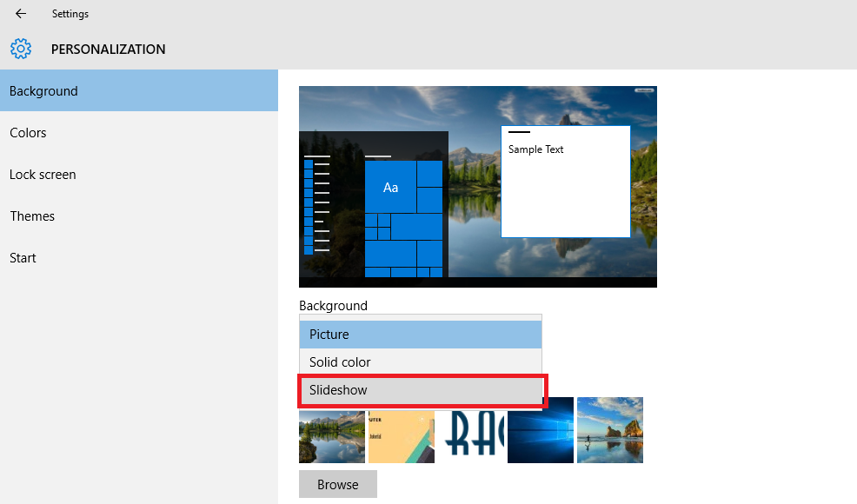Pick Slideshow in the Background list
Image resolution: width=857 pixels, height=504 pixels.
point(420,390)
